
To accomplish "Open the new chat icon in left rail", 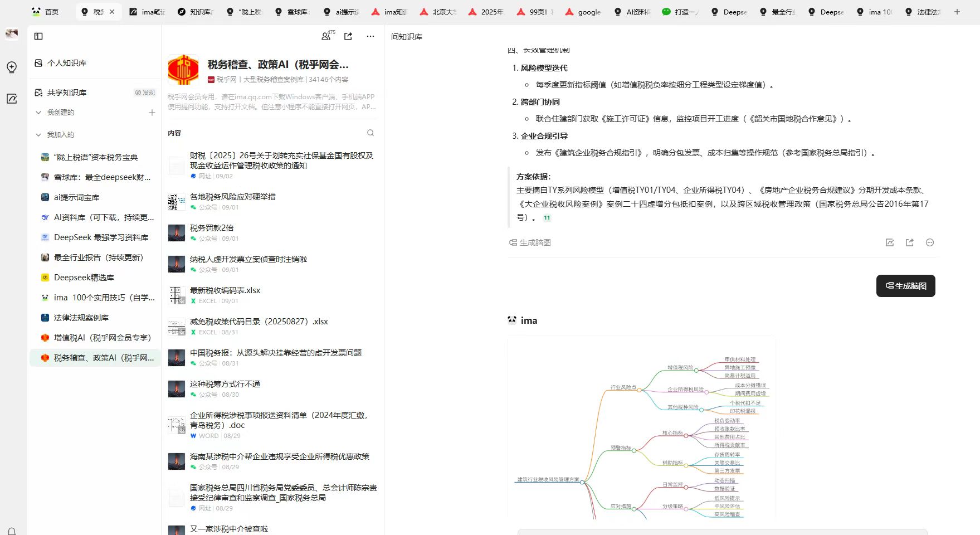I will pos(12,67).
